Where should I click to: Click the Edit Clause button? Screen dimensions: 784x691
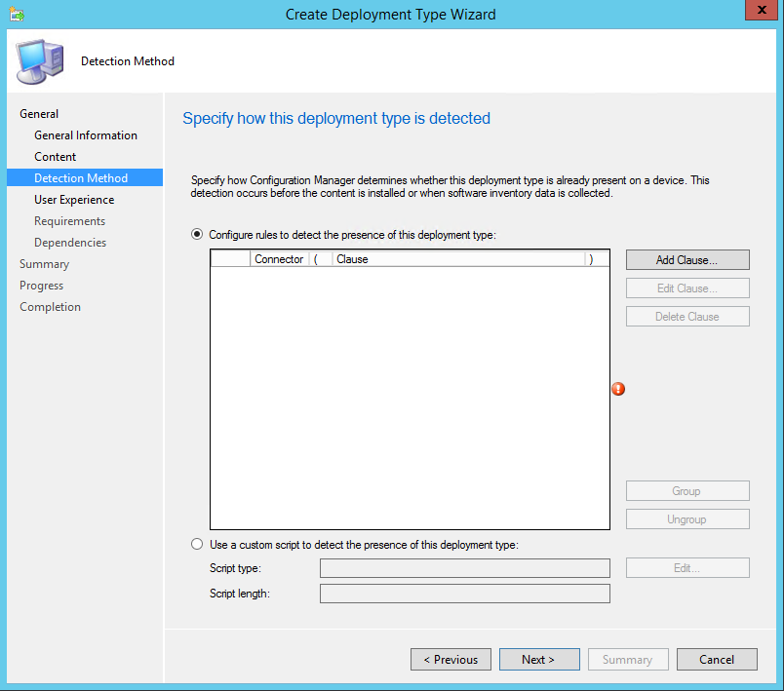pyautogui.click(x=687, y=288)
